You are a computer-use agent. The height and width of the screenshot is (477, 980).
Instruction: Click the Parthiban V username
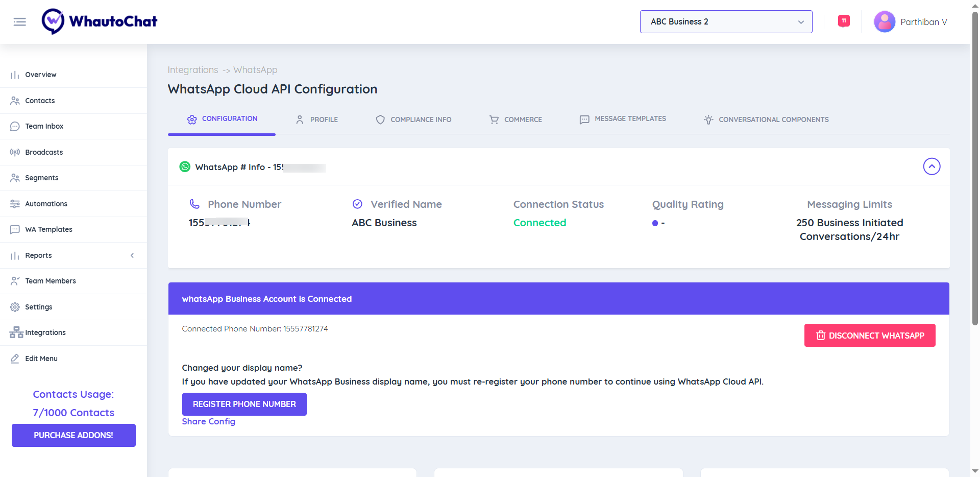click(923, 22)
